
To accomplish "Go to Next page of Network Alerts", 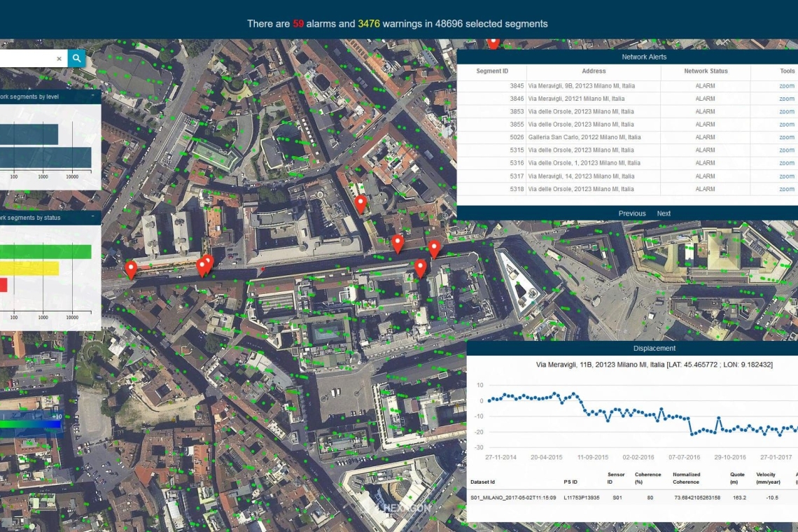I will [664, 213].
